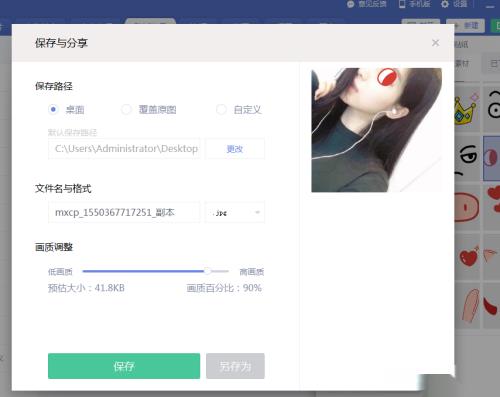500x397 pixels.
Task: Click the 低画质 label
Action: tap(60, 272)
